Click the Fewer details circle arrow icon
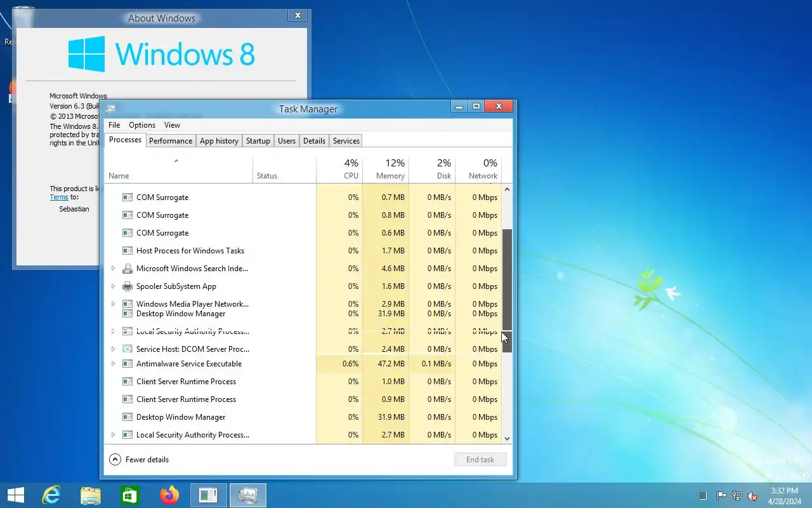This screenshot has width=812, height=508. pyautogui.click(x=115, y=460)
